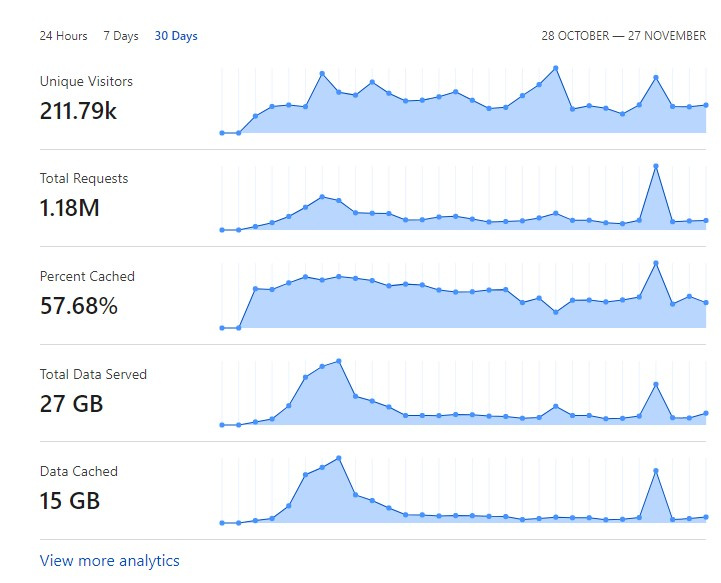Click the Percent Cached label
The width and height of the screenshot is (721, 583).
[87, 277]
